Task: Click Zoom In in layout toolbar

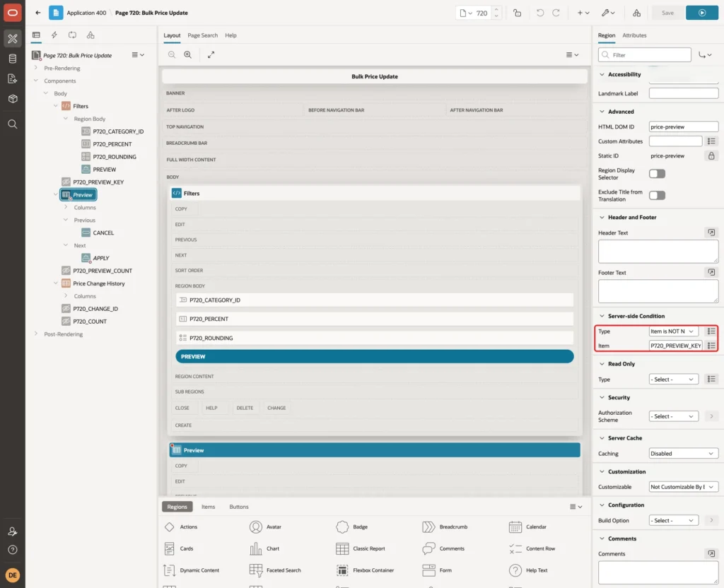Action: pos(187,54)
